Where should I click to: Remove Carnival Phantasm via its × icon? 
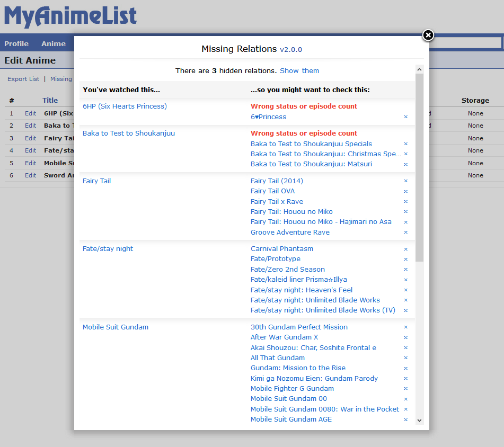pos(406,249)
